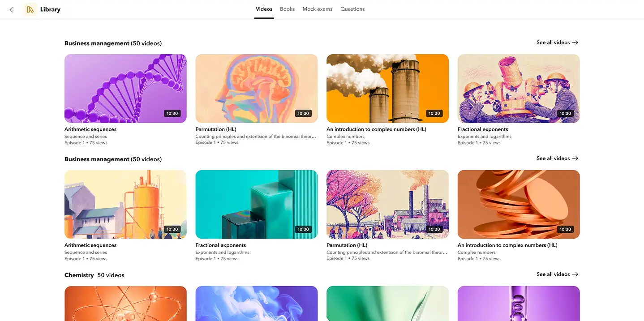This screenshot has width=644, height=321.
Task: Click the orange Library logo icon
Action: tap(30, 9)
